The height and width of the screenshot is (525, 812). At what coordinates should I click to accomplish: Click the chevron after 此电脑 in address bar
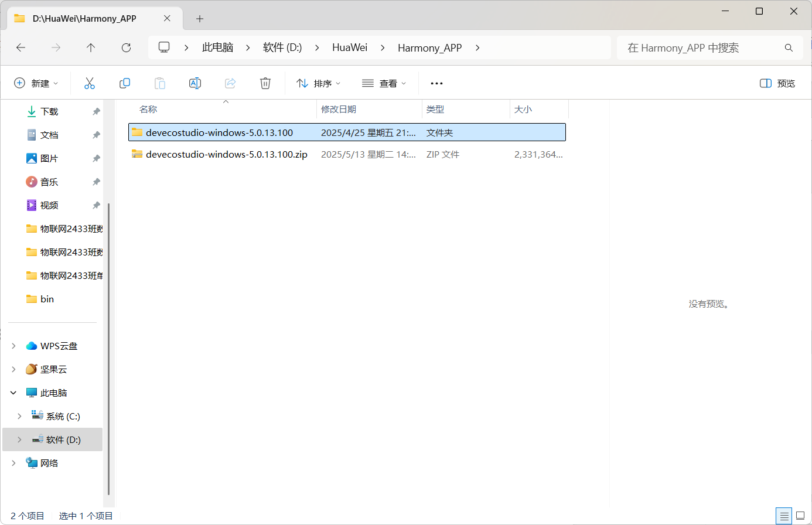(x=248, y=47)
